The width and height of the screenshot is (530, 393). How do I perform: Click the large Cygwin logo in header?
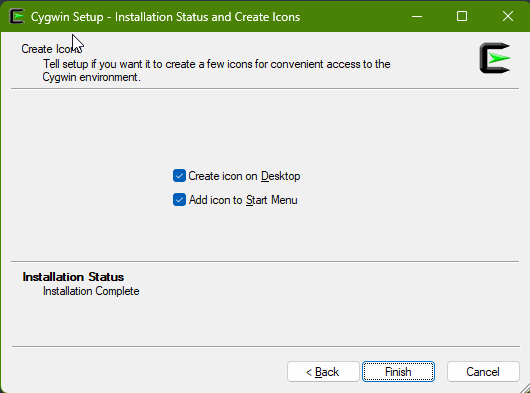click(x=495, y=58)
